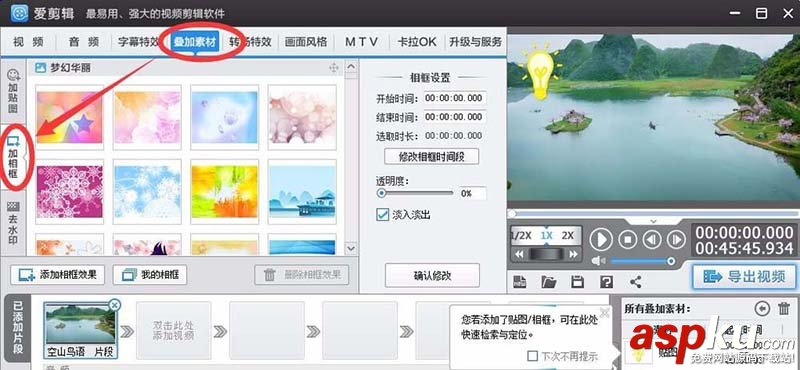Screen dimensions: 800x370
Task: Click the 确认修改 button
Action: click(x=432, y=276)
